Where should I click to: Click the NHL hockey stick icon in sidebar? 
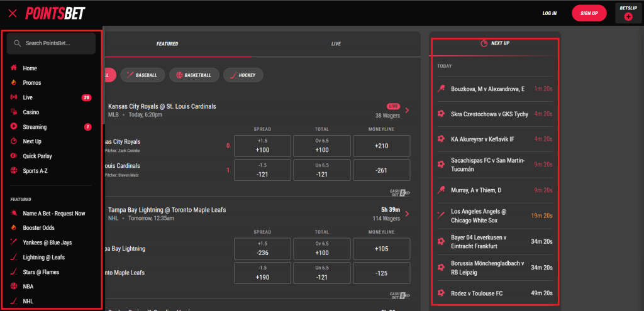pos(14,301)
